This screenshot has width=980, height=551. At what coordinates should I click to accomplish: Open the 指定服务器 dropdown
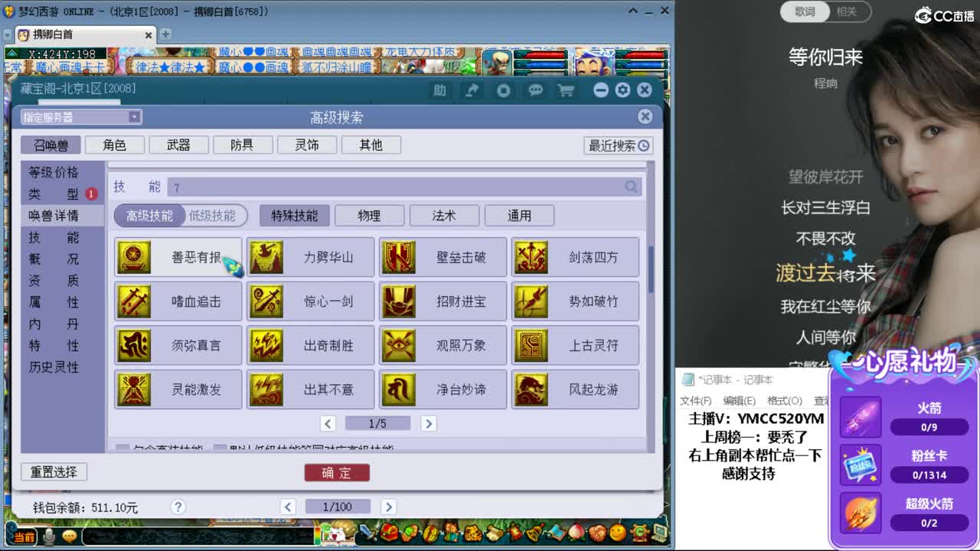click(x=81, y=117)
